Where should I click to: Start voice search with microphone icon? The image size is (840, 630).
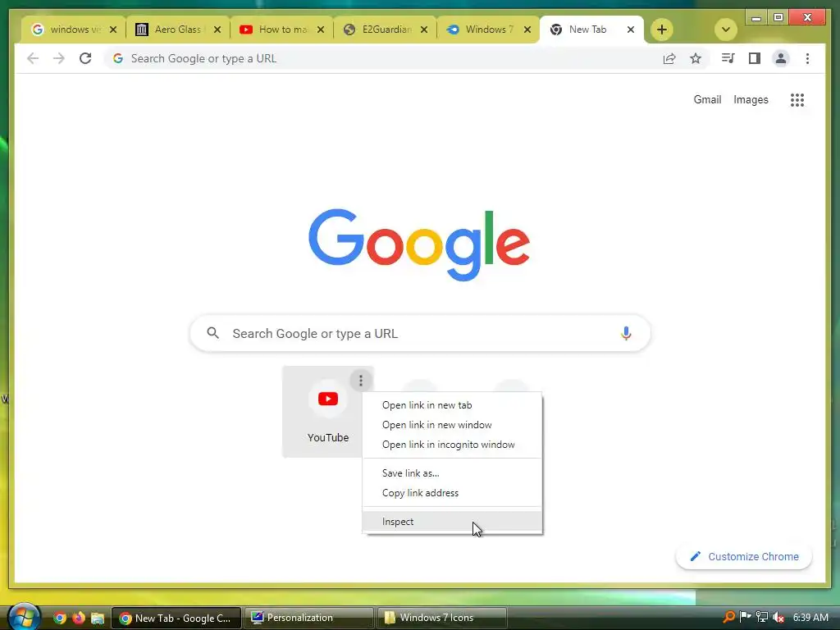626,333
